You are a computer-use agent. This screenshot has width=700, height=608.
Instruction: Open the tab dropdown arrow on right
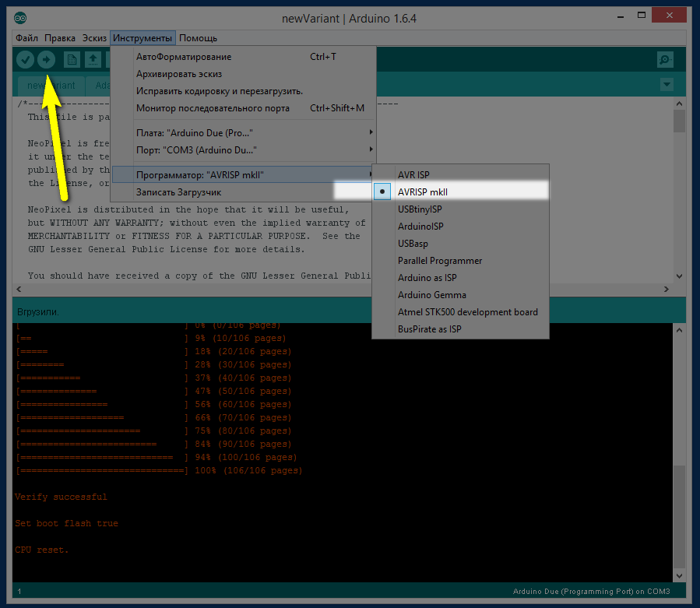(x=667, y=84)
